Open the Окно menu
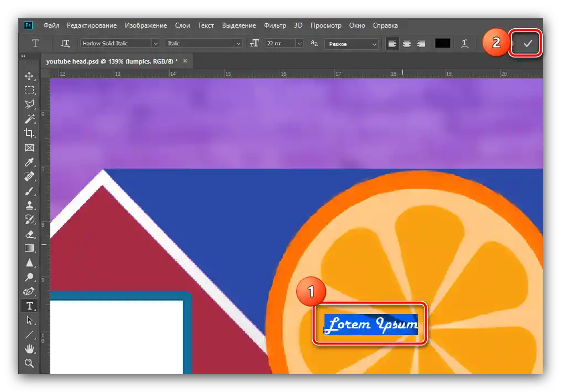The width and height of the screenshot is (561, 392). click(x=357, y=25)
